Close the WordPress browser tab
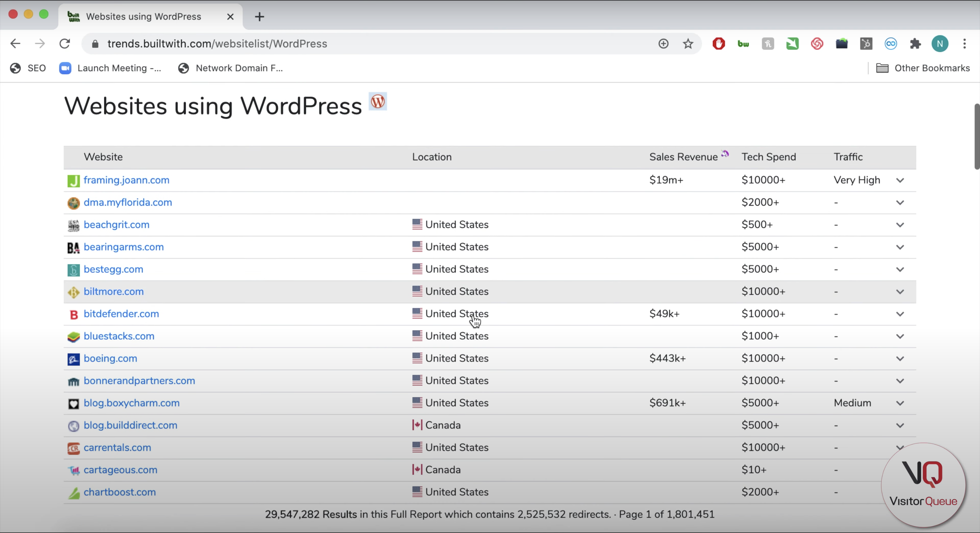The height and width of the screenshot is (533, 980). [x=230, y=17]
